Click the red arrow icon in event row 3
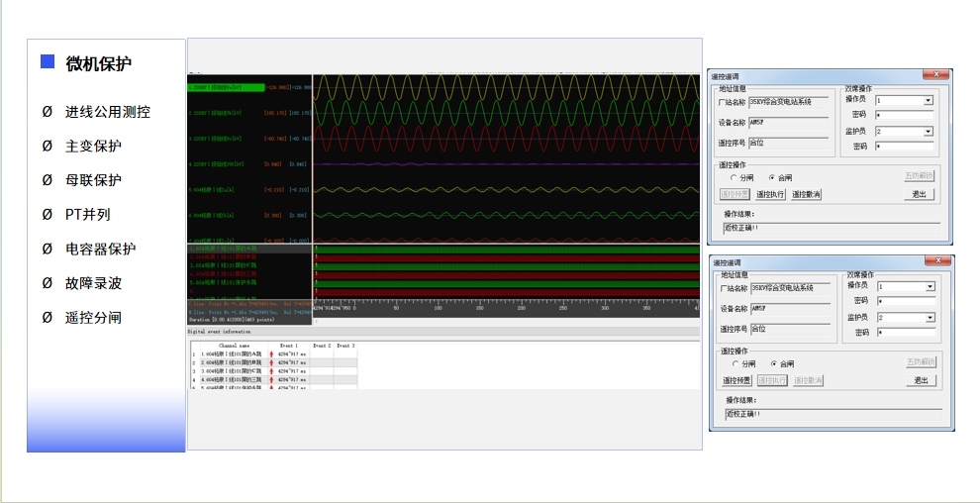Image resolution: width=980 pixels, height=503 pixels. pos(271,371)
